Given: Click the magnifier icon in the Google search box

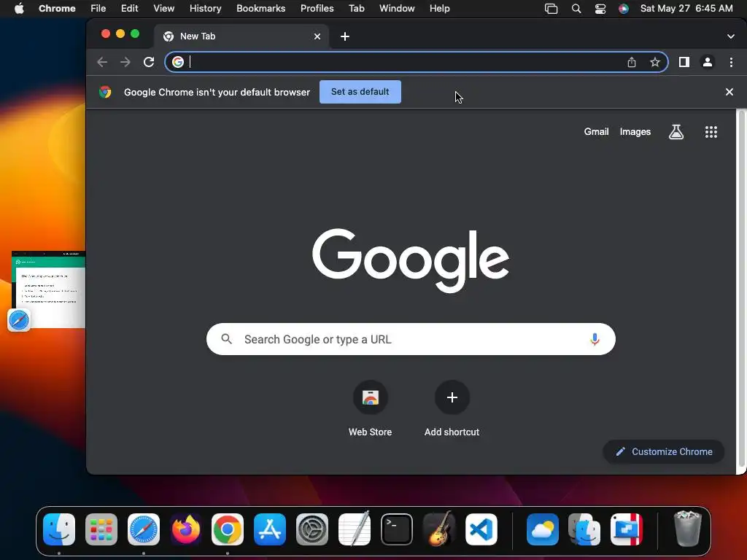Looking at the screenshot, I should [x=227, y=339].
